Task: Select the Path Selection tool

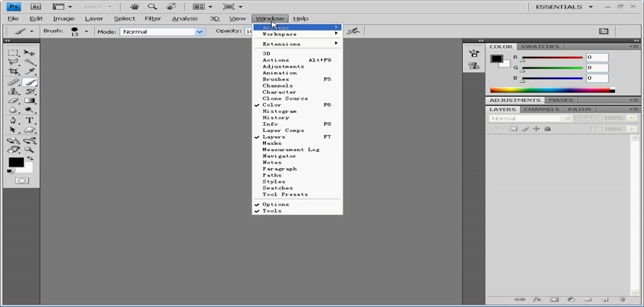Action: [14, 130]
